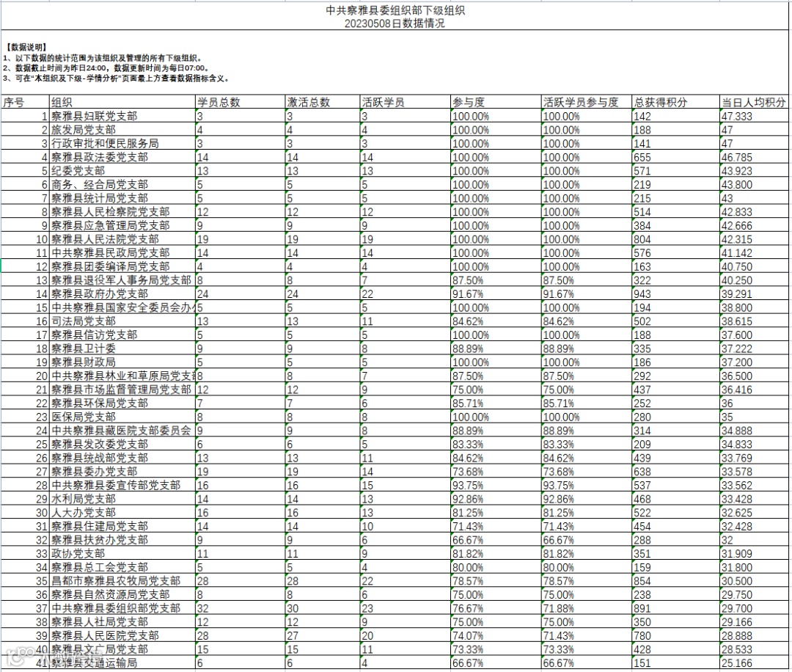Select cell 察雅县发改委党支部
Image resolution: width=792 pixels, height=672 pixels.
point(122,444)
